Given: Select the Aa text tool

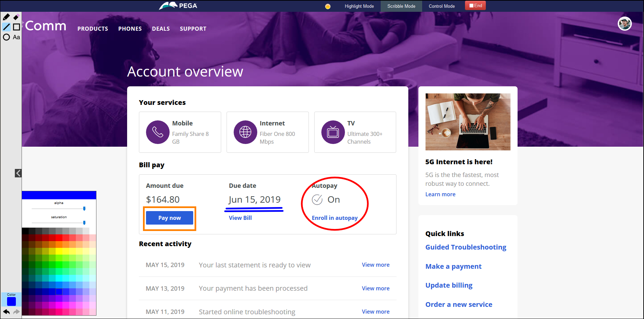Looking at the screenshot, I should [16, 37].
